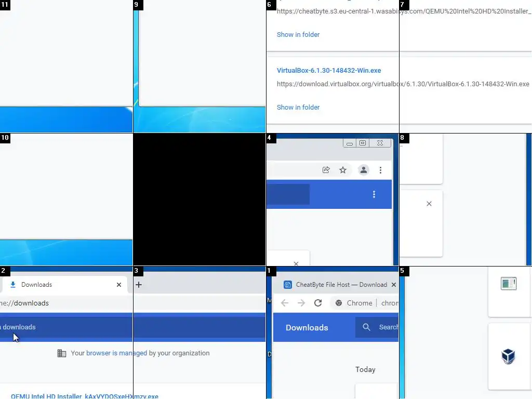The image size is (532, 399).
Task: Reload the page with the refresh icon
Action: (x=318, y=303)
